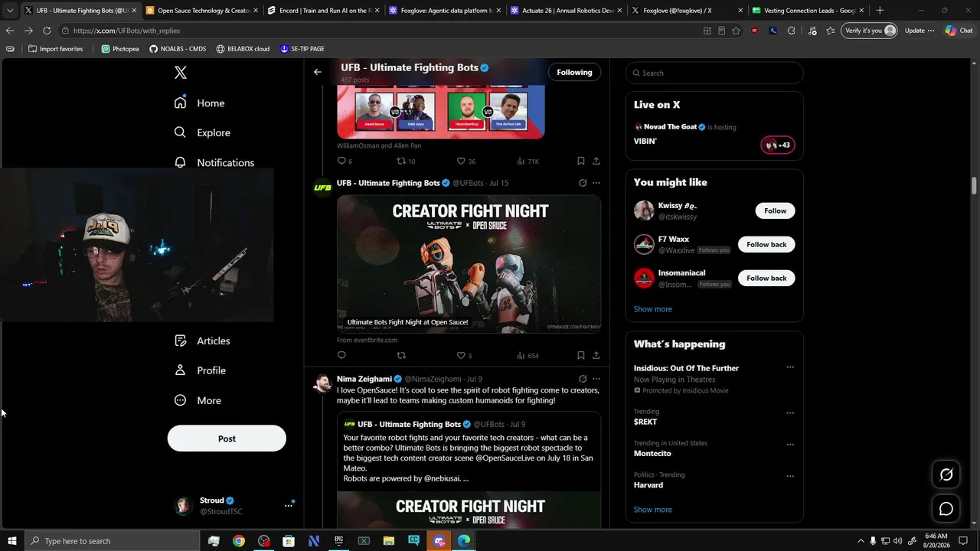Click the Windows taskbar search box
This screenshot has width=980, height=551.
pos(113,541)
